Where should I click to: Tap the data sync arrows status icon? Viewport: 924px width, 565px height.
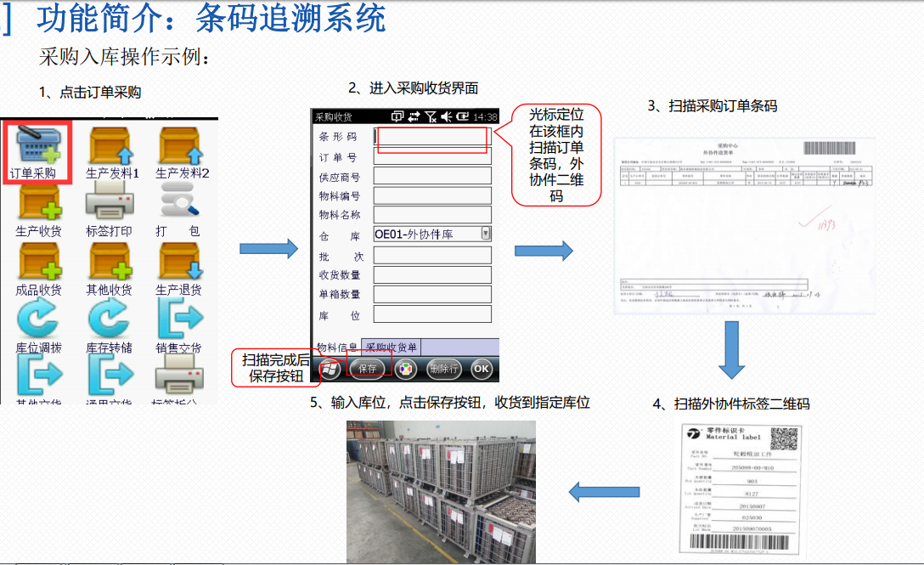414,116
